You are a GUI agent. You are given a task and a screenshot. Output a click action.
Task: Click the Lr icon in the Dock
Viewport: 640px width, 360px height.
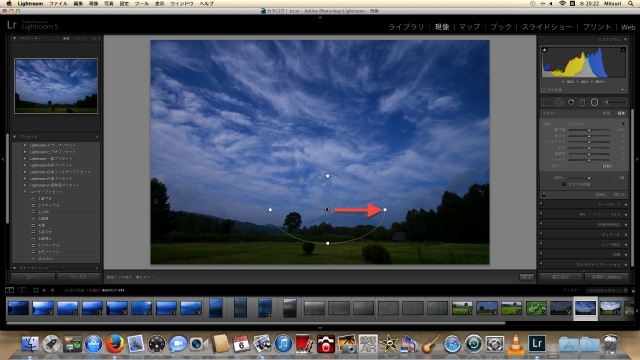point(537,343)
